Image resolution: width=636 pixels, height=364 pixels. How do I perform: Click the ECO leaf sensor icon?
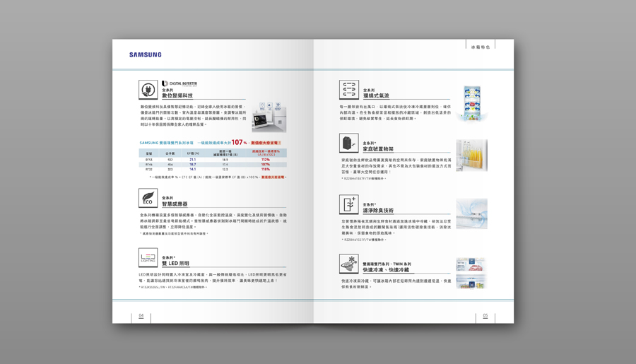pyautogui.click(x=148, y=198)
